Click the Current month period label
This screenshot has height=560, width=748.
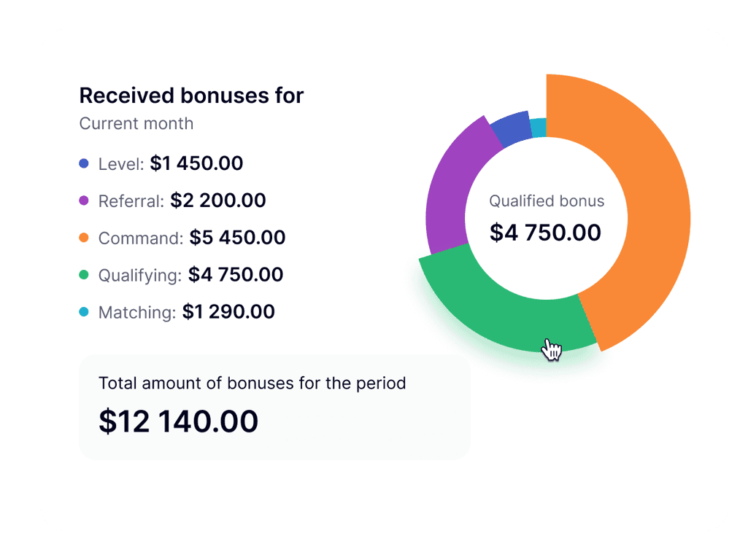point(136,123)
